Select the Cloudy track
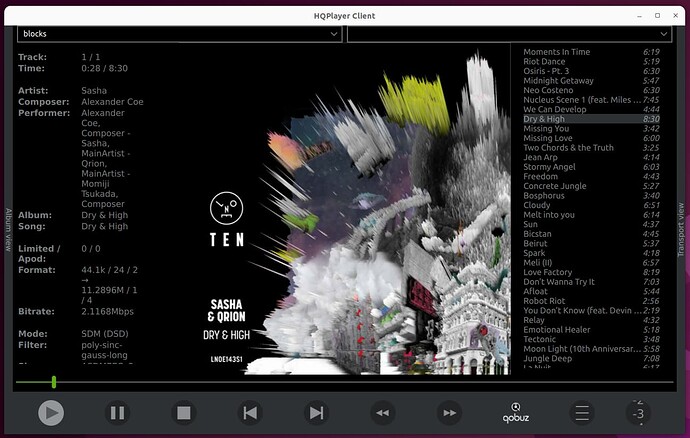The image size is (690, 438). pyautogui.click(x=591, y=205)
